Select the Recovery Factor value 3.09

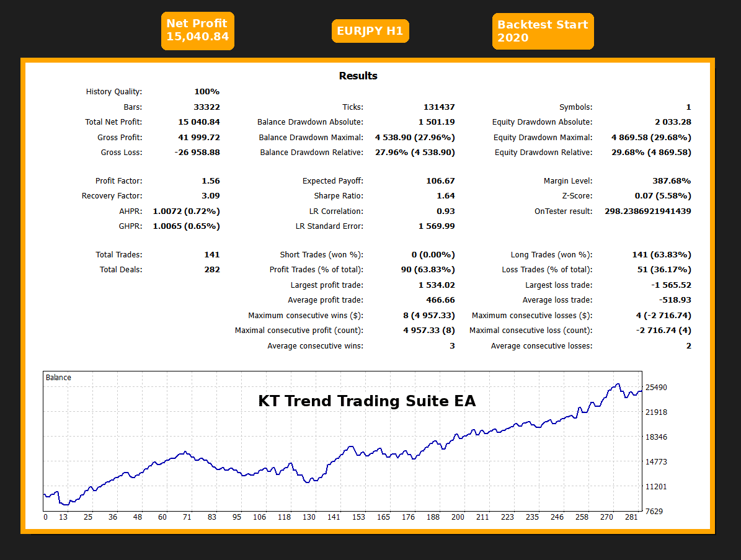[211, 195]
